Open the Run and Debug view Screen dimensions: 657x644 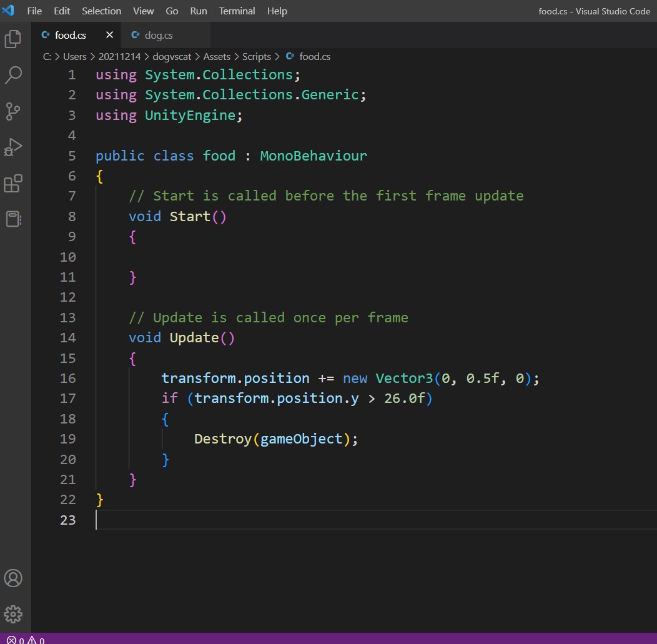pyautogui.click(x=13, y=147)
